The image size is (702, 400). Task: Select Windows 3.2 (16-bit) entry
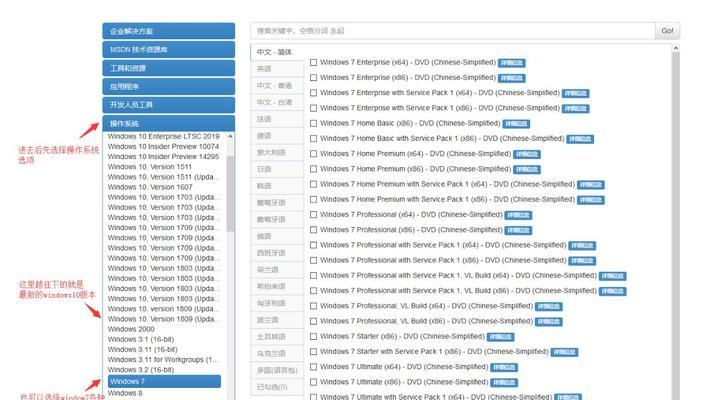pos(141,370)
